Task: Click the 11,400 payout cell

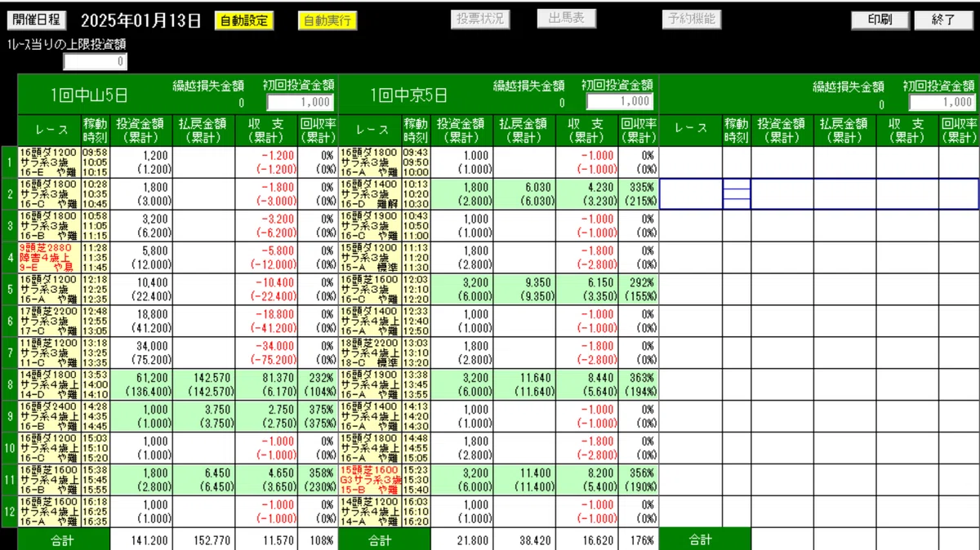Action: click(x=525, y=481)
